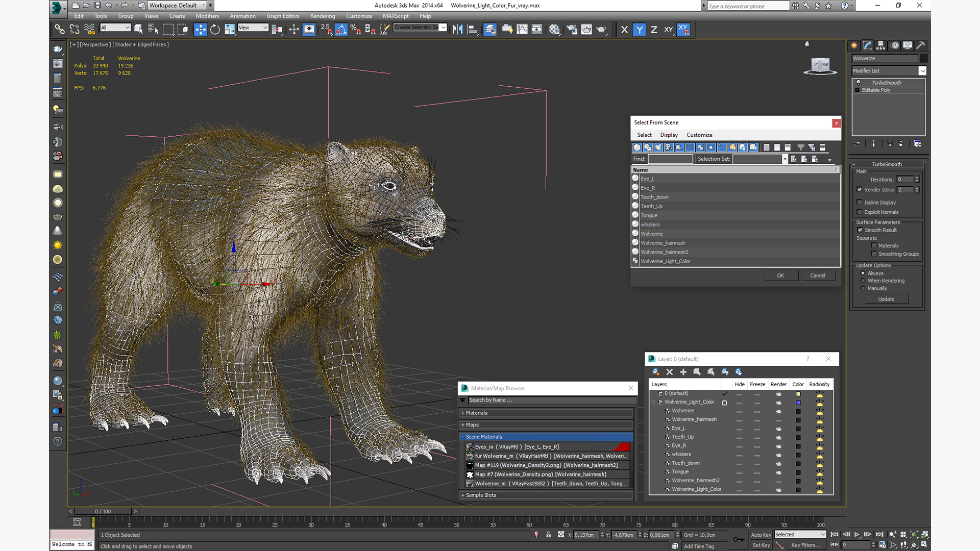
Task: Select the Manually update option
Action: click(x=863, y=288)
